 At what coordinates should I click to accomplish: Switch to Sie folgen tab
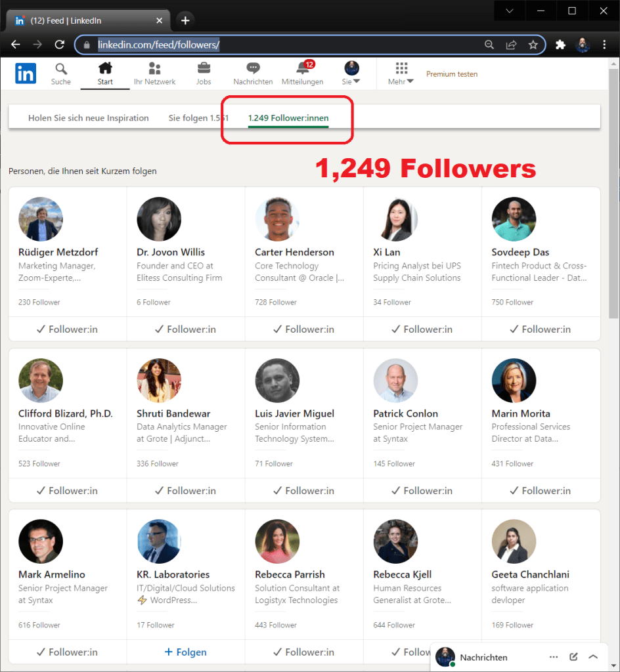[x=198, y=118]
